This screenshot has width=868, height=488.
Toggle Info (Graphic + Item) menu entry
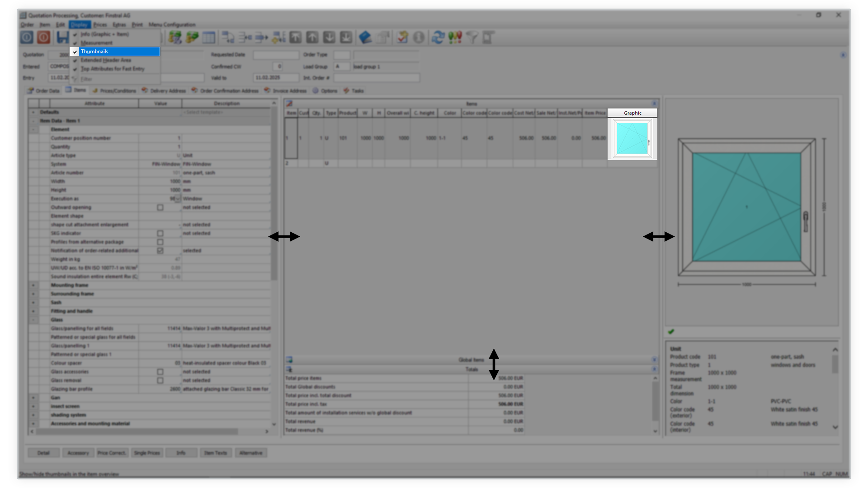[115, 34]
